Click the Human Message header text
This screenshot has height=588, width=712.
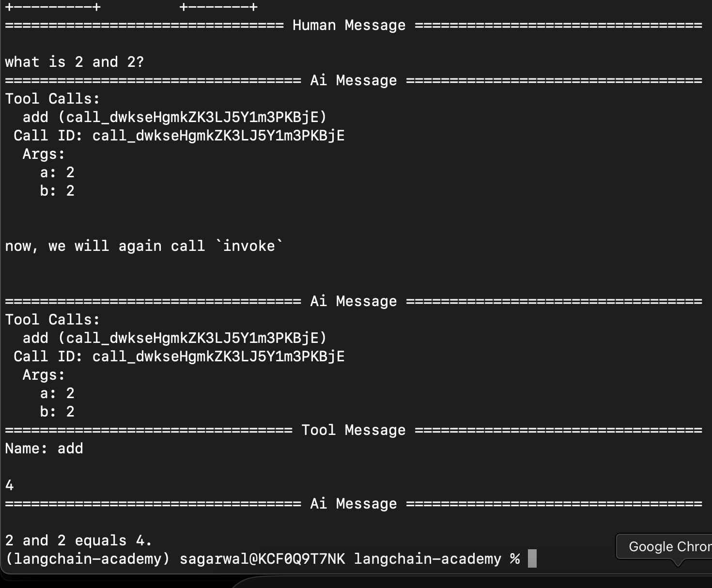(349, 25)
